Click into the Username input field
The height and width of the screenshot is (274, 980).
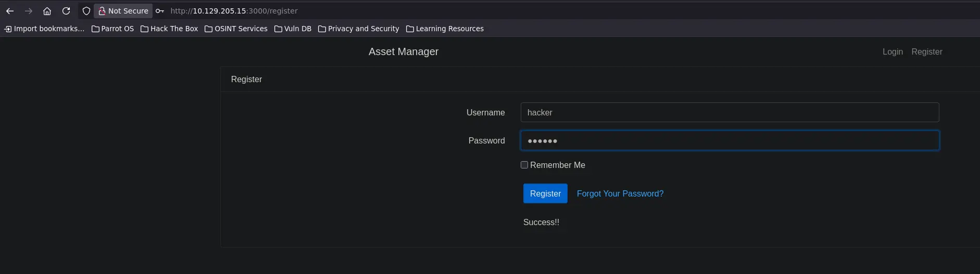[x=729, y=112]
